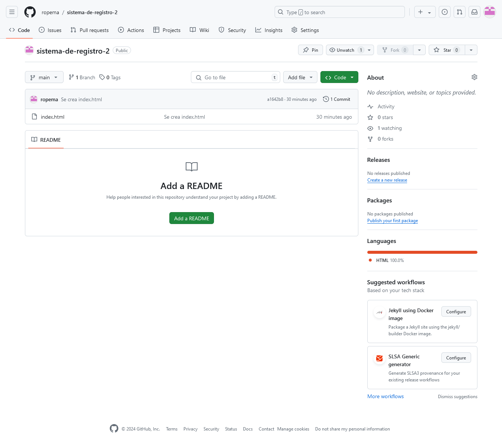
Task: Switch to the Code tab
Action: 19,30
